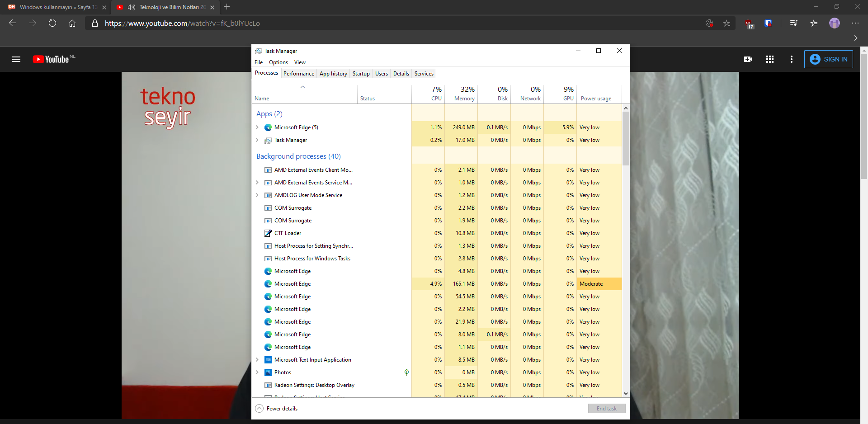Click scroll-down arrow in process list
The width and height of the screenshot is (868, 424).
pos(626,394)
